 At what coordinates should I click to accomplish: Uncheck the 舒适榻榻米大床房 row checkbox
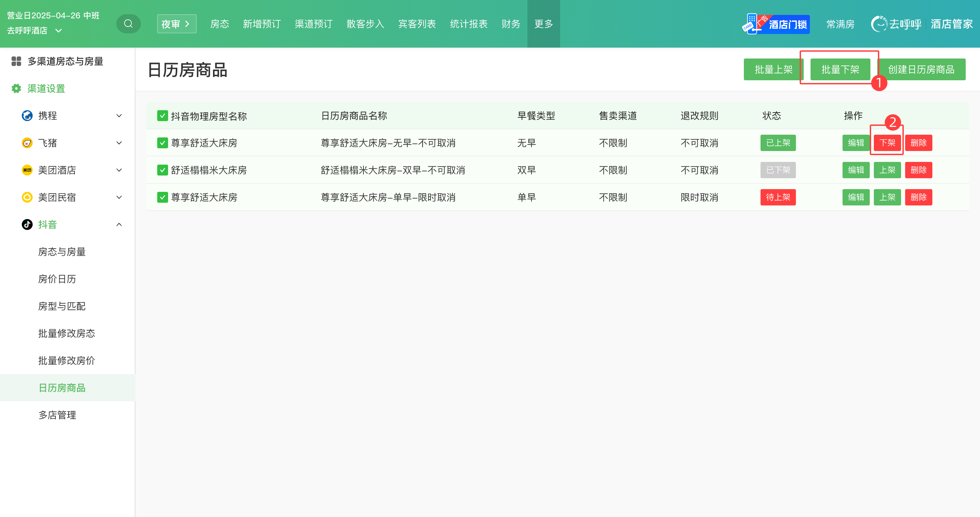coord(162,170)
